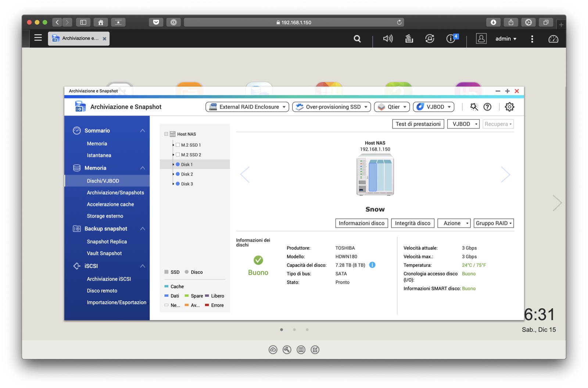Go to second desktop page dot
Screen dimensions: 588x388
[x=294, y=330]
